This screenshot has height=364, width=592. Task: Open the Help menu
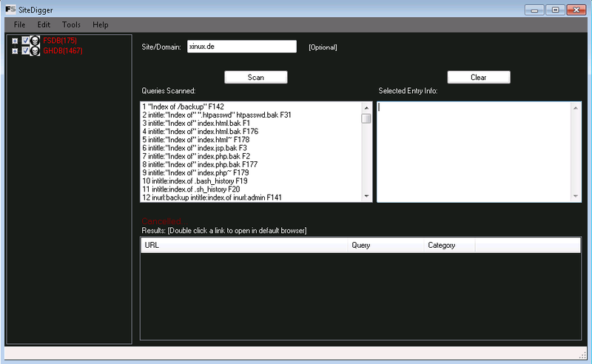pos(101,24)
